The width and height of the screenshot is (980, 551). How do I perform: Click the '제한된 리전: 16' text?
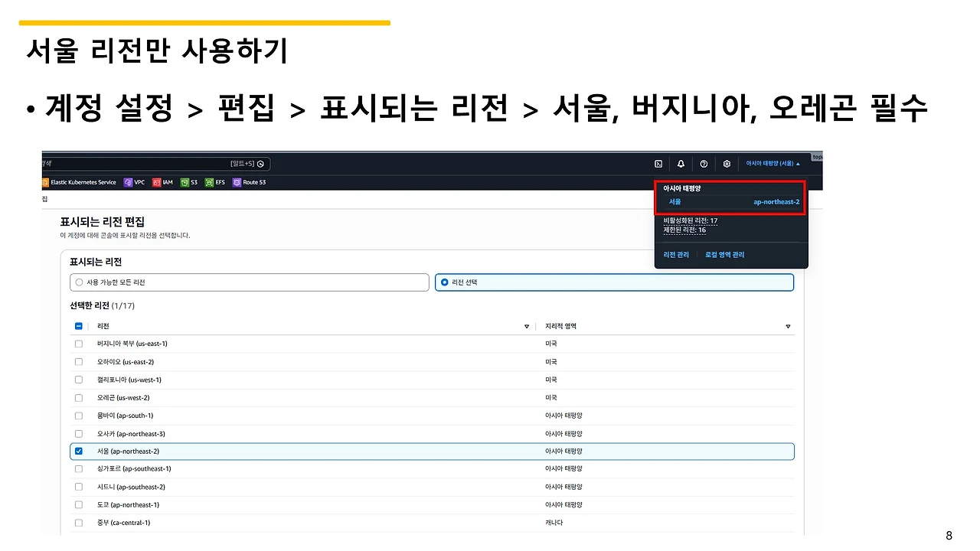(x=685, y=230)
